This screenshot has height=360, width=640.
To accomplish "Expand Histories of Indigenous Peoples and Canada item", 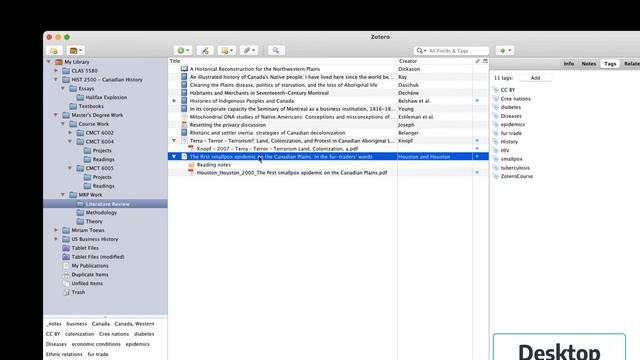I will point(174,101).
